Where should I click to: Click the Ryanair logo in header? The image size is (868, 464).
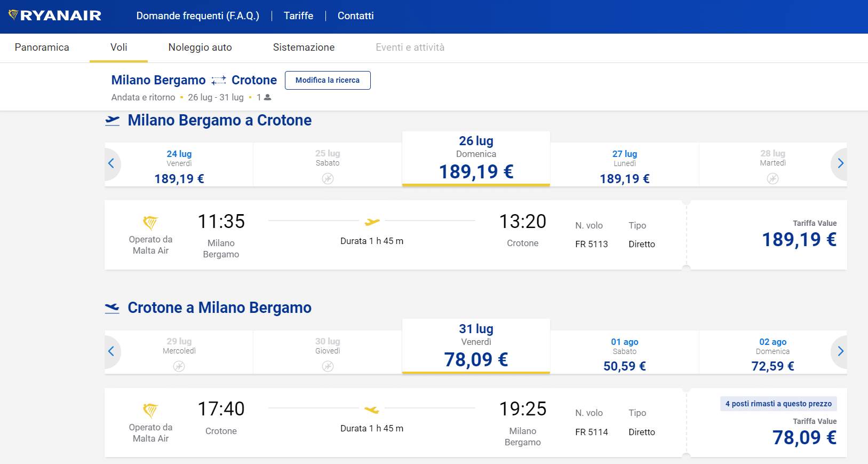(55, 15)
